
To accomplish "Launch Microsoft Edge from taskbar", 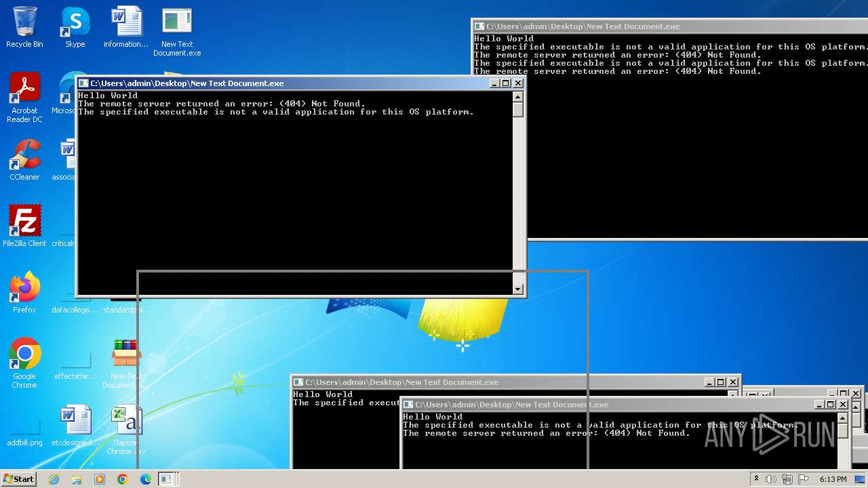I will [x=145, y=479].
